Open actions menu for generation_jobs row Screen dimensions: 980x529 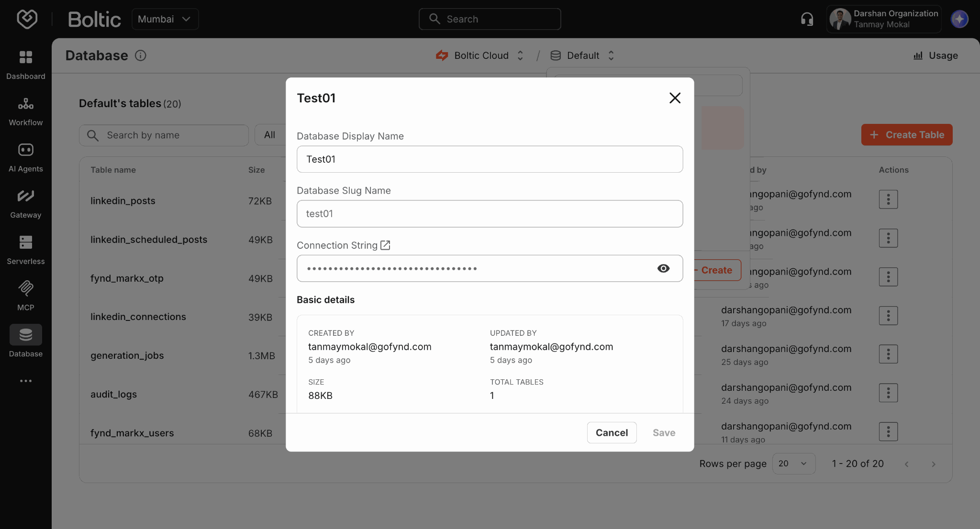point(888,354)
